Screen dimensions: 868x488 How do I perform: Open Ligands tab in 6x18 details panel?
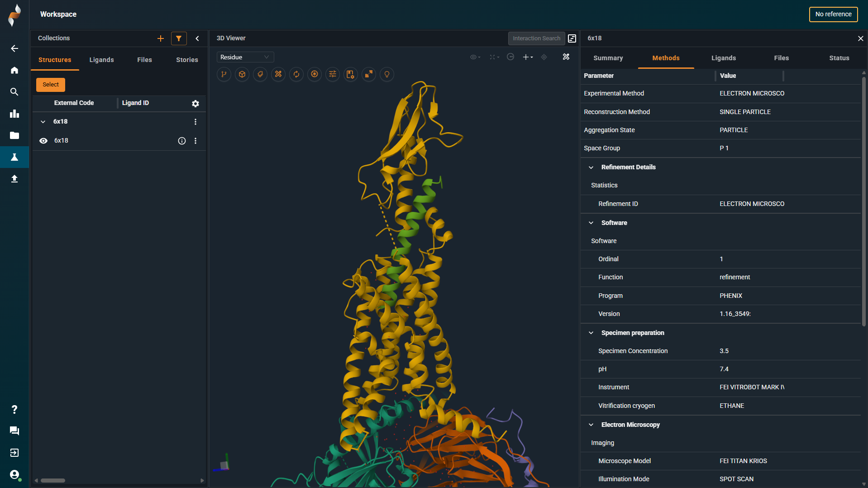723,58
